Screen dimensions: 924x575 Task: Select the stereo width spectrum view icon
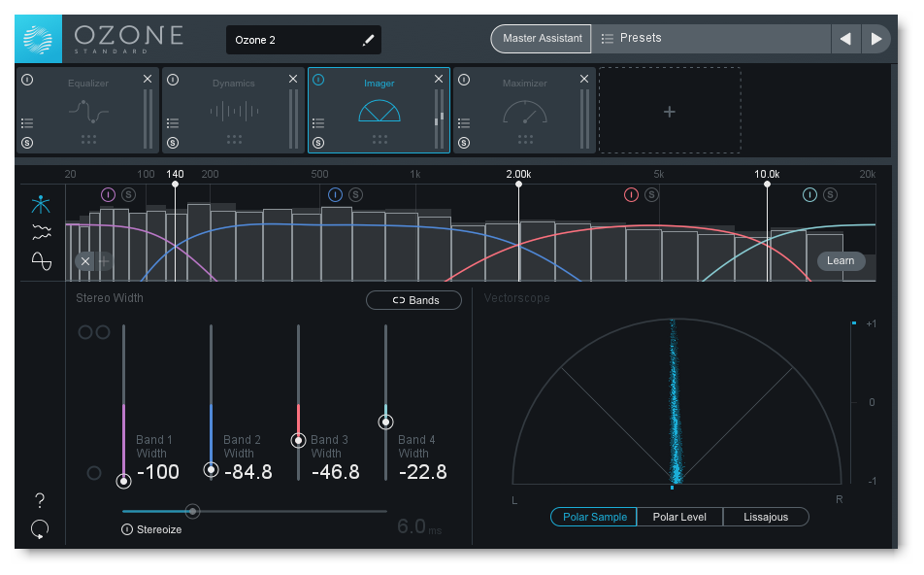tap(41, 232)
